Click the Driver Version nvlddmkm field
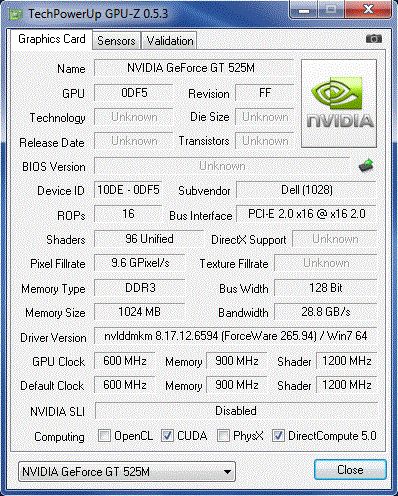Screen dimensions: 398x496 click(x=235, y=336)
